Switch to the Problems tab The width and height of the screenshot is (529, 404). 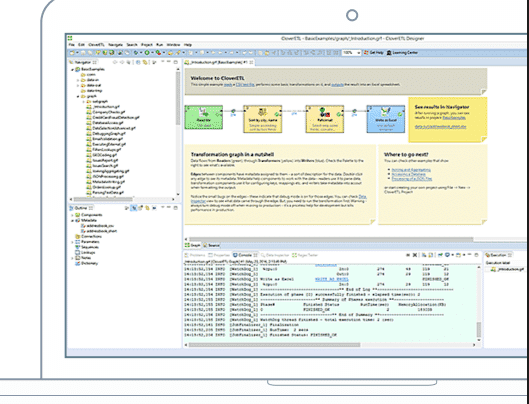195,255
